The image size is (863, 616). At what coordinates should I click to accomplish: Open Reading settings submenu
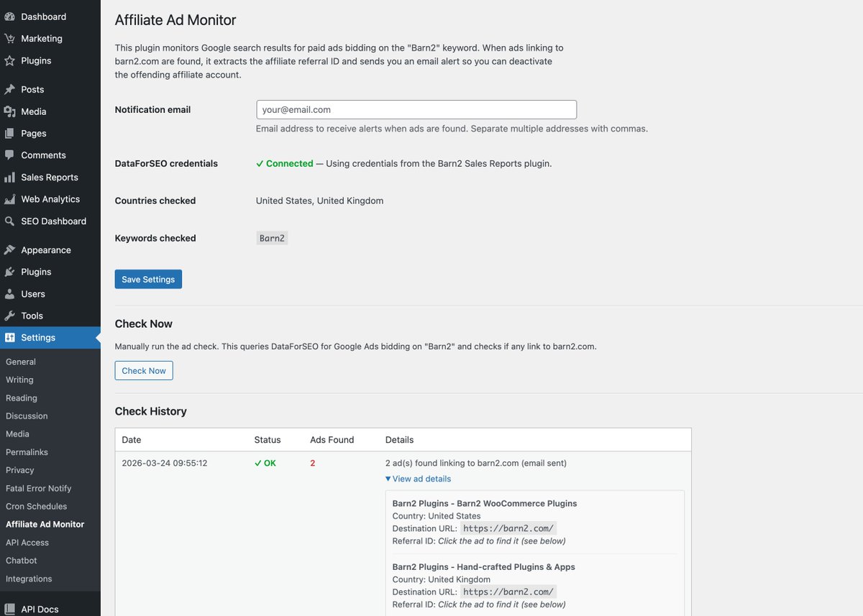(22, 397)
